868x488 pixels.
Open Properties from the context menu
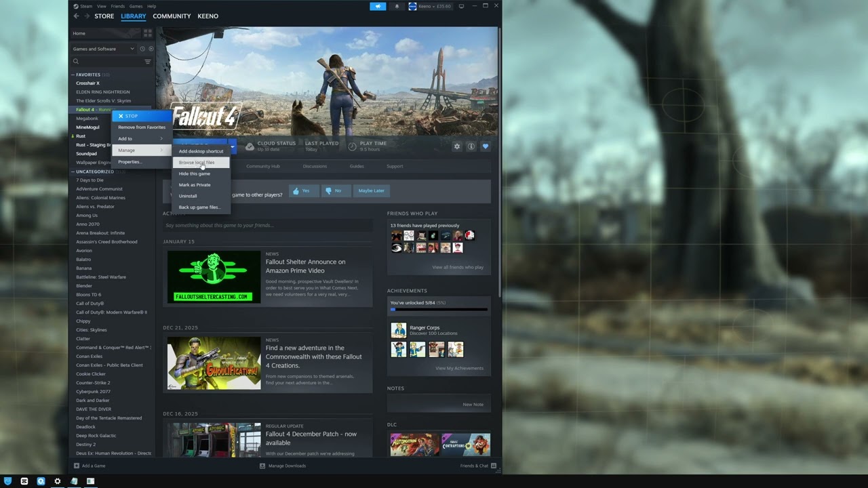click(140, 162)
